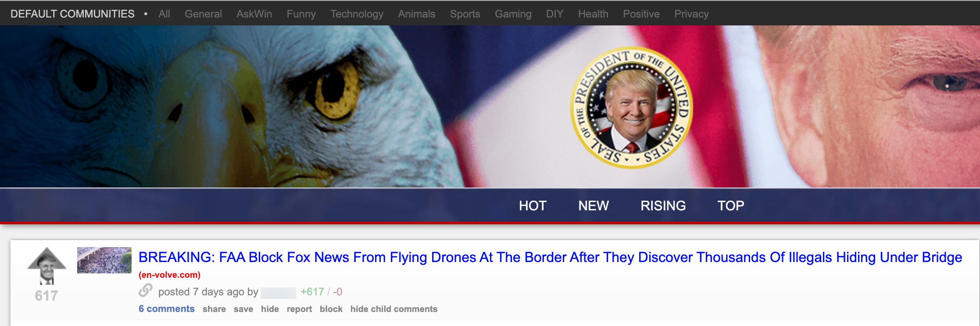Open the All communities link
The image size is (980, 326).
164,14
